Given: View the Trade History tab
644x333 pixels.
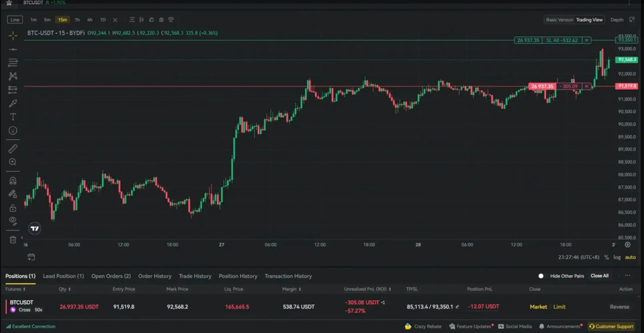Looking at the screenshot, I should pyautogui.click(x=195, y=276).
